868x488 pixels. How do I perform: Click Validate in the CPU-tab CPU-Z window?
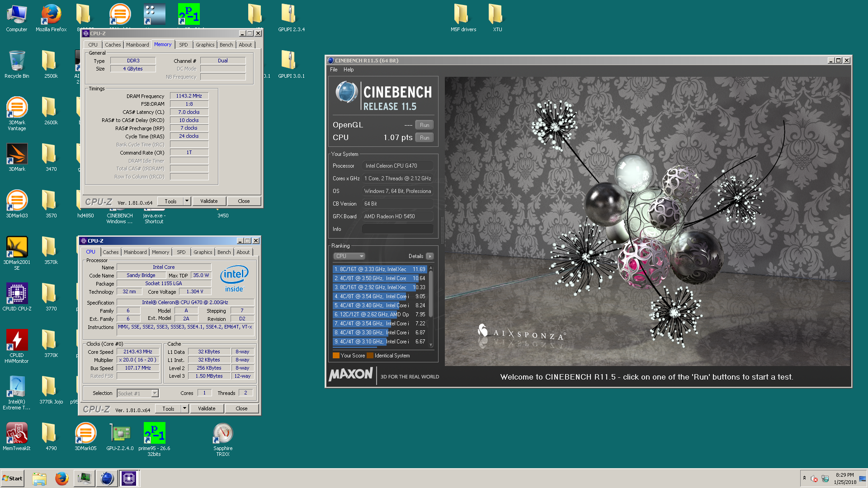coord(207,408)
